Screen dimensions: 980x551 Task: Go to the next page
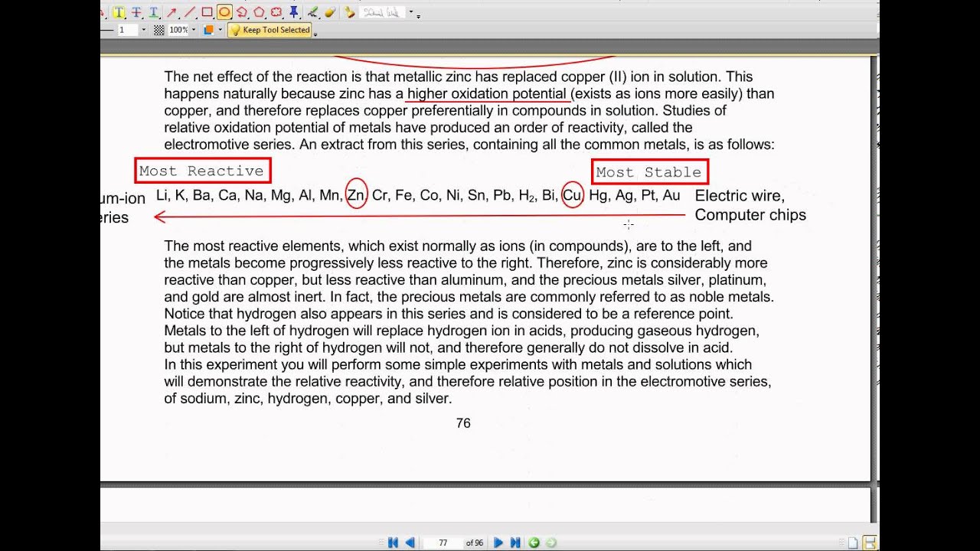(498, 543)
